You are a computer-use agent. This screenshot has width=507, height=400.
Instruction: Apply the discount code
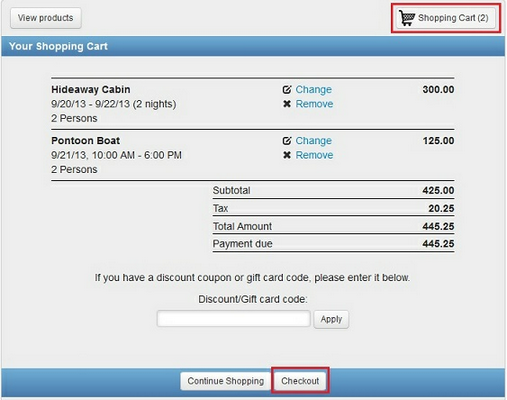click(331, 319)
